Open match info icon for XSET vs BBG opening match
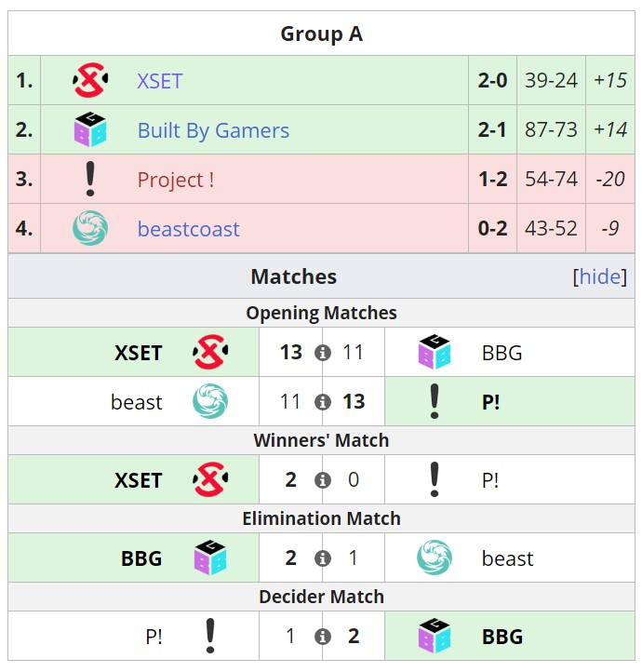The width and height of the screenshot is (642, 672). tap(323, 353)
